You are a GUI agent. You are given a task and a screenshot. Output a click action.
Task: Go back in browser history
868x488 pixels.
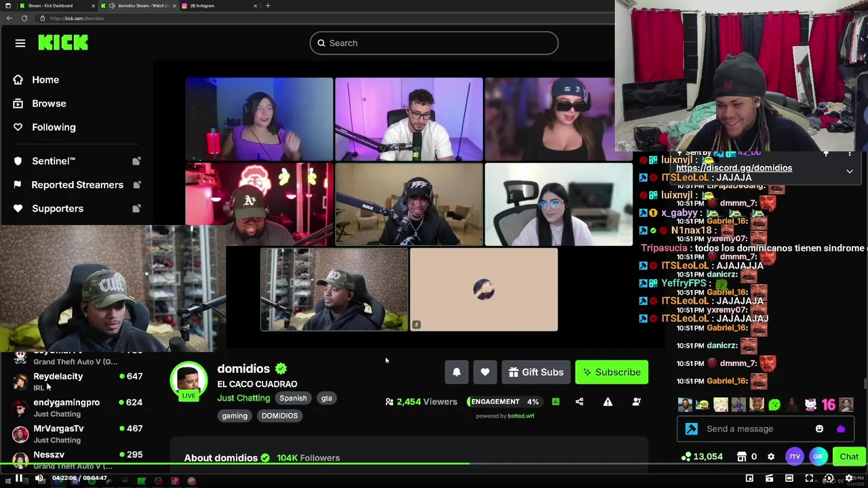tap(9, 18)
